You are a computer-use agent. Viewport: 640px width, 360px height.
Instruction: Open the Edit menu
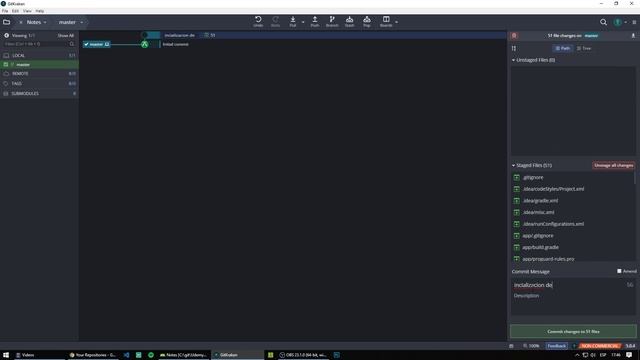click(15, 11)
